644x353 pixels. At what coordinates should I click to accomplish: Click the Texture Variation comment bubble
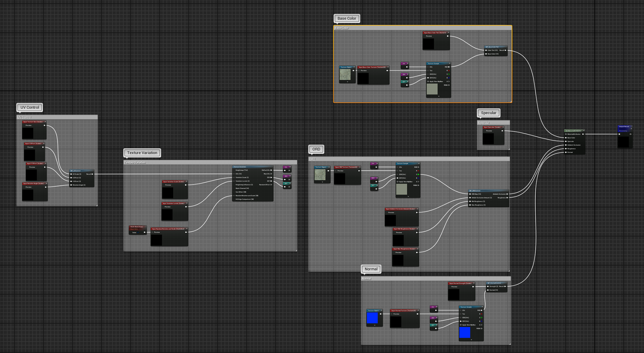[x=142, y=153]
